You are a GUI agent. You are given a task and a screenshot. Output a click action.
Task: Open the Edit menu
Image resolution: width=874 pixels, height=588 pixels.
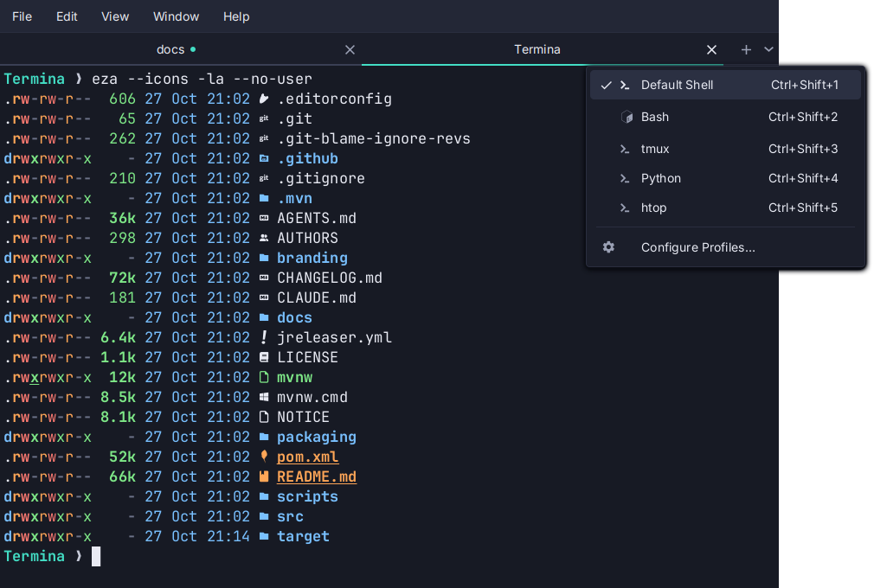pyautogui.click(x=67, y=16)
